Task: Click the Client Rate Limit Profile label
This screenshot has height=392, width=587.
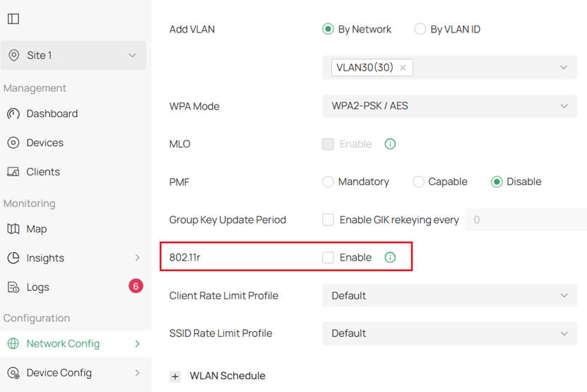Action: (224, 295)
